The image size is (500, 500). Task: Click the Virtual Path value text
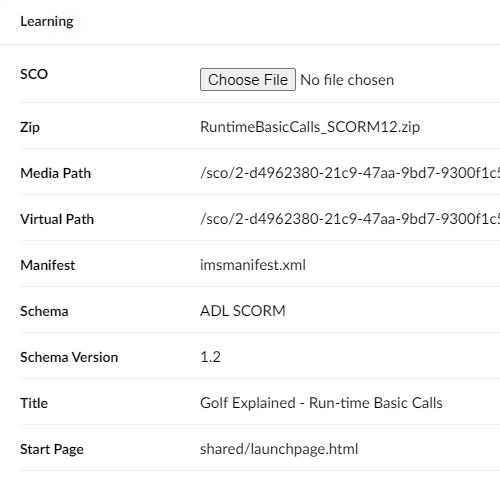click(x=350, y=219)
